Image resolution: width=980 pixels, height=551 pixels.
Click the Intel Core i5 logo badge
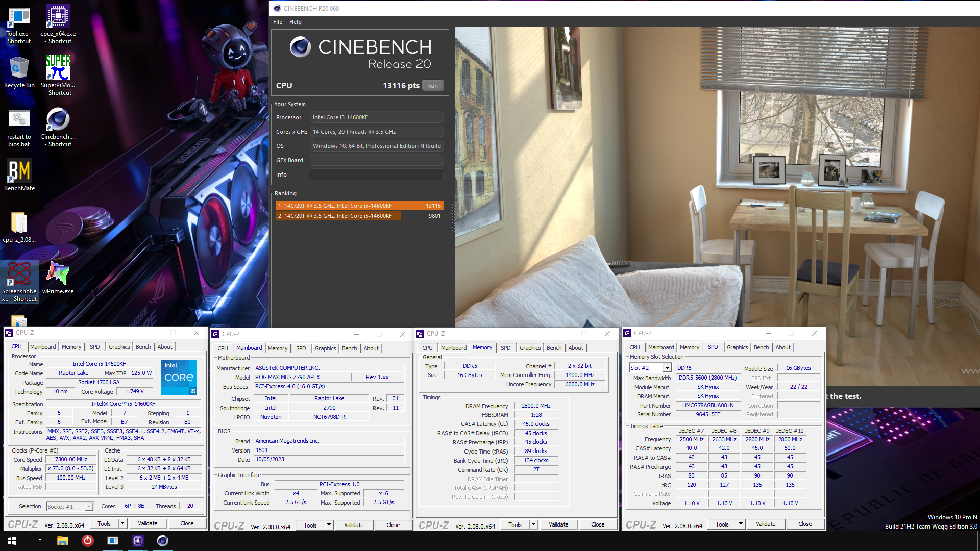pos(179,378)
